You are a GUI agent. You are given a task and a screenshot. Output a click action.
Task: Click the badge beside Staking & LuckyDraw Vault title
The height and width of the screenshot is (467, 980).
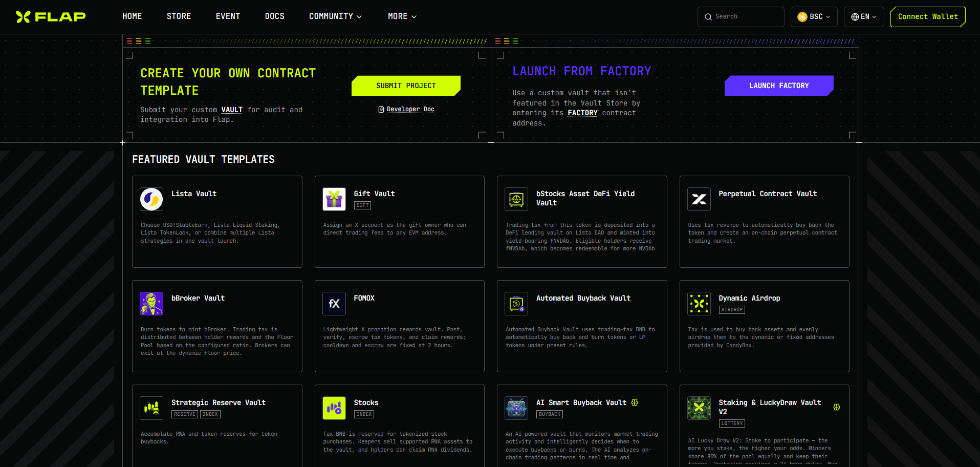[837, 407]
